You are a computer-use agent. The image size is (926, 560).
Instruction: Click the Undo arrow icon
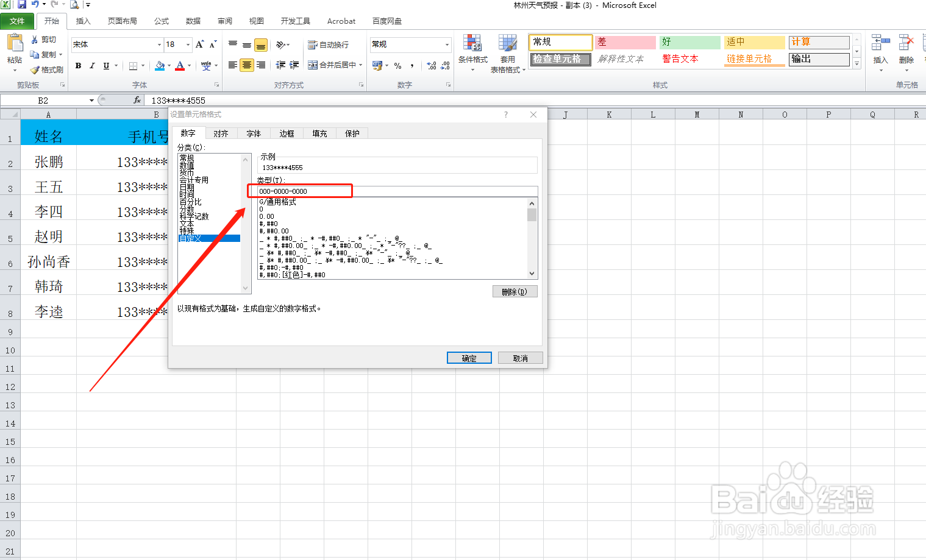pyautogui.click(x=35, y=5)
